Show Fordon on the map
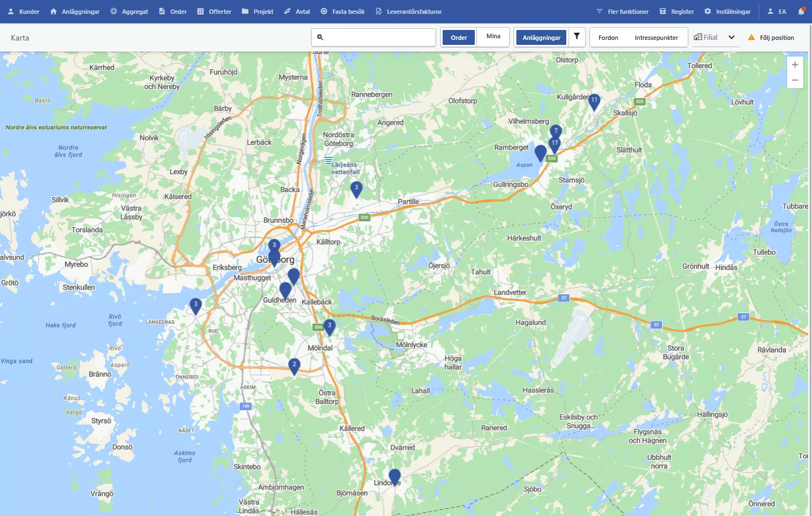812x516 pixels. coord(608,38)
